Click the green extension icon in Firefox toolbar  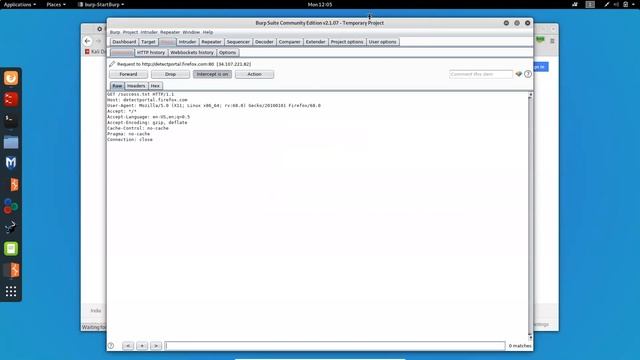click(x=540, y=40)
